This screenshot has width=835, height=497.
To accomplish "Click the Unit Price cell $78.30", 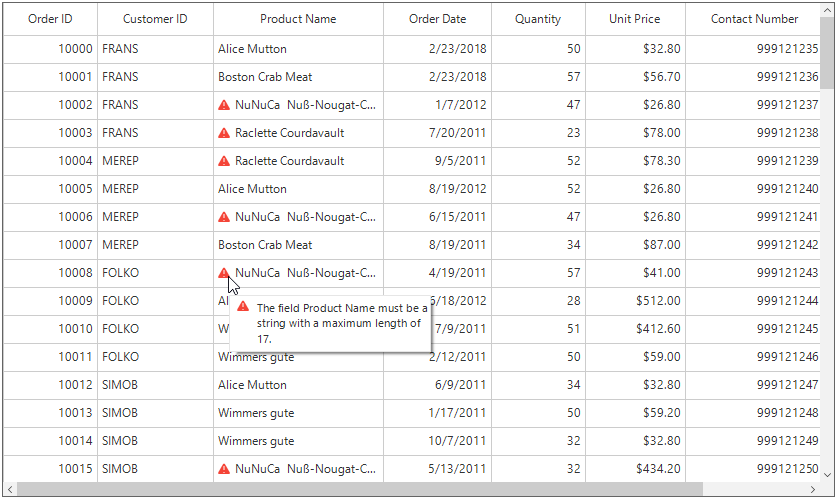I will coord(635,161).
